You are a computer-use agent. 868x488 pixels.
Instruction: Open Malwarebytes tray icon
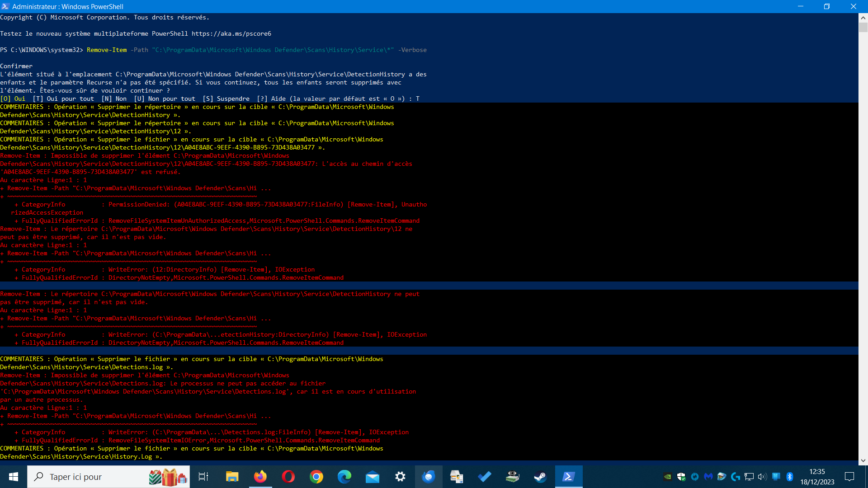point(708,477)
